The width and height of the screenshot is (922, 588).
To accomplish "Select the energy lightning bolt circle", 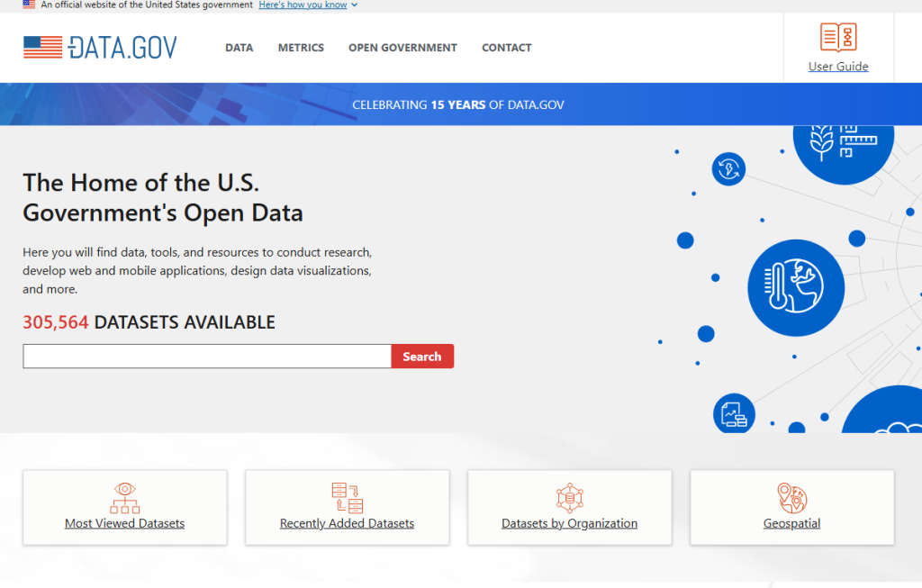I will point(728,168).
